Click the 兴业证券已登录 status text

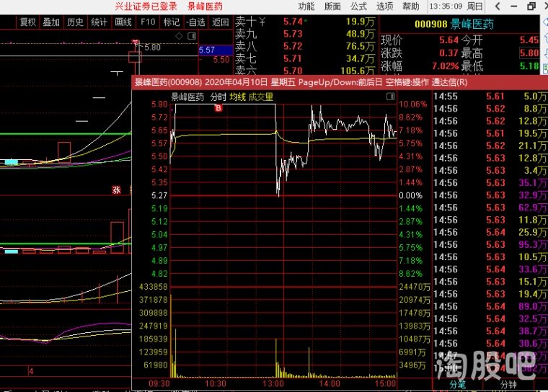(146, 6)
